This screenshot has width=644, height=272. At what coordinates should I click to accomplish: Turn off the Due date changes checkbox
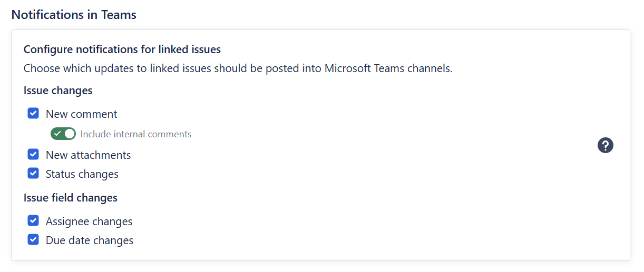pyautogui.click(x=33, y=240)
